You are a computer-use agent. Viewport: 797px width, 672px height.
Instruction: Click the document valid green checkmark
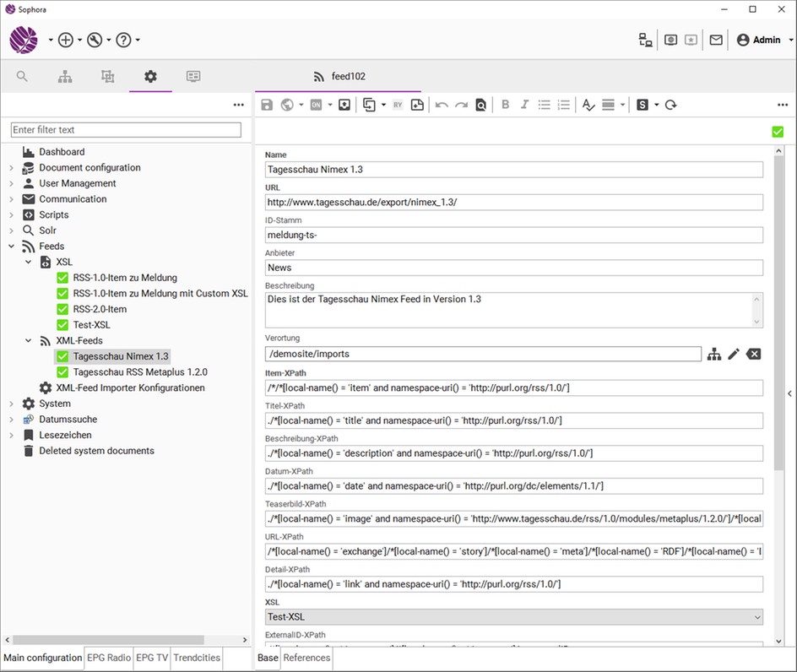[x=778, y=132]
